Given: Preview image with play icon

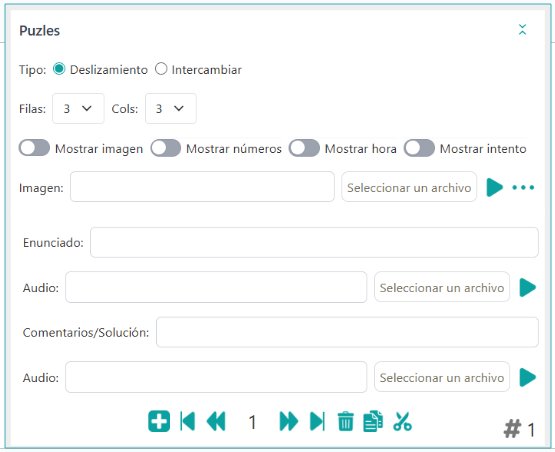Looking at the screenshot, I should pos(494,187).
